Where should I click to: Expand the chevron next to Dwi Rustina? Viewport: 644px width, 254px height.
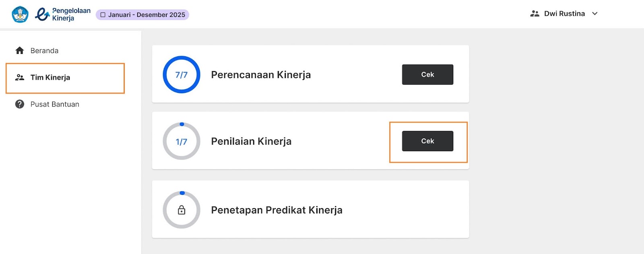[x=595, y=14]
